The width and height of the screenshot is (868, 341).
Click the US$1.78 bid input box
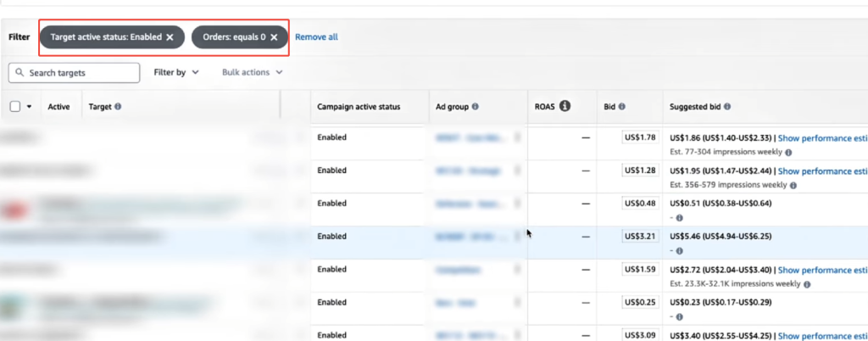[x=640, y=137]
